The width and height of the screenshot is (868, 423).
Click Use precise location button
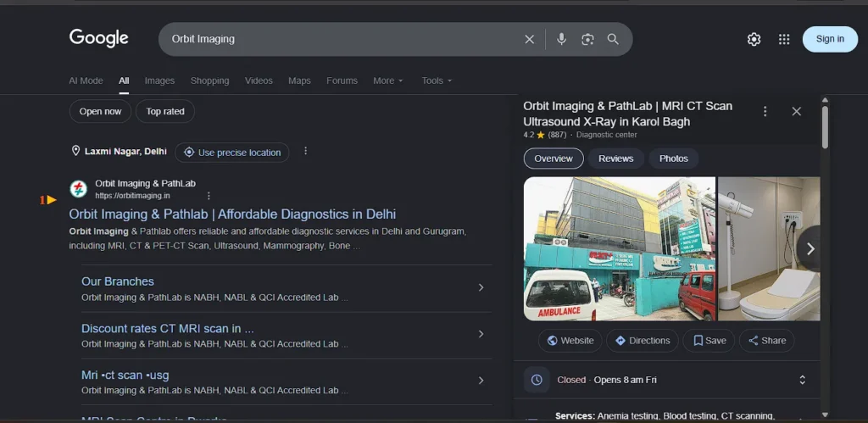pos(232,153)
